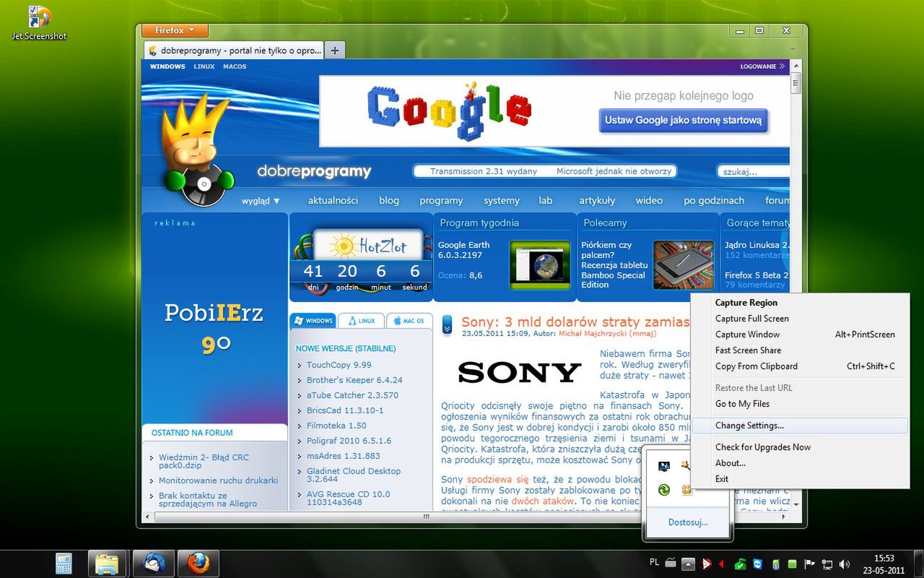This screenshot has height=578, width=924.
Task: Switch to the MAC OS software tab
Action: click(409, 321)
